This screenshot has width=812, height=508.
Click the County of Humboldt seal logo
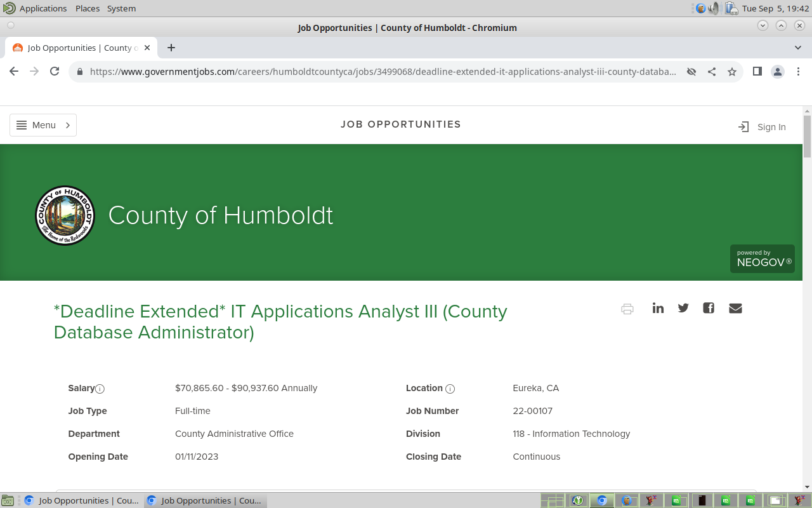point(65,216)
